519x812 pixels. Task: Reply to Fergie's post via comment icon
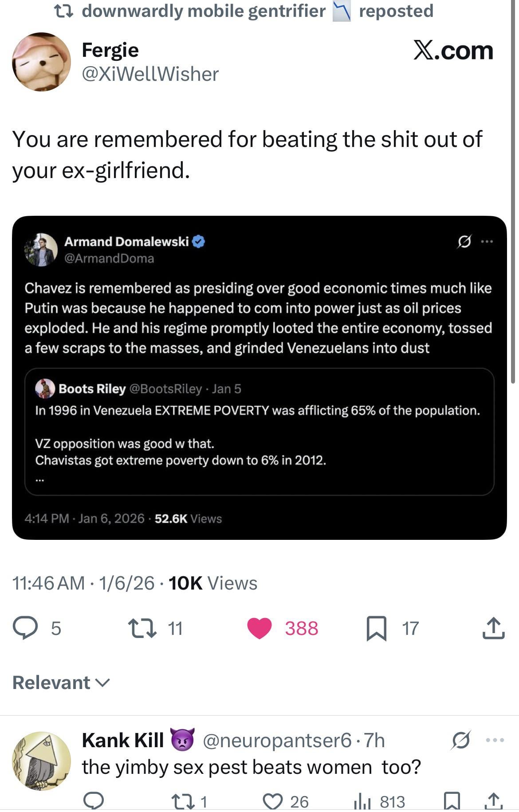25,628
